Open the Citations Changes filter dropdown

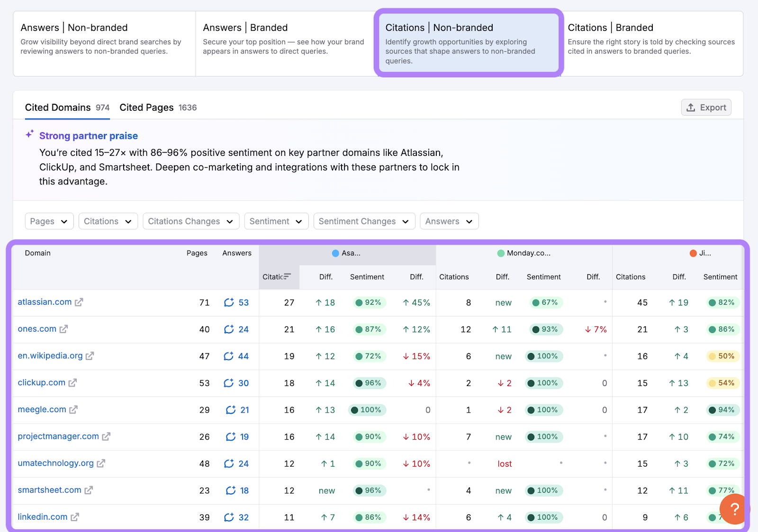pos(190,221)
